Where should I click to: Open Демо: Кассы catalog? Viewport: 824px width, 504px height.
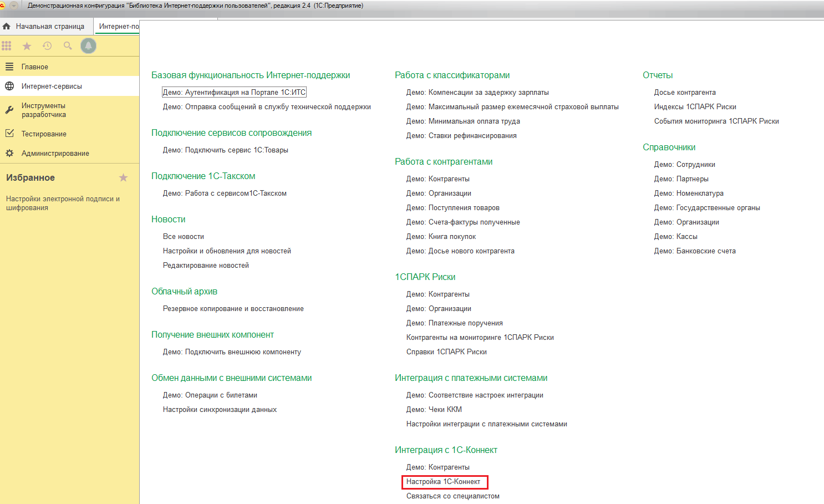(x=676, y=236)
